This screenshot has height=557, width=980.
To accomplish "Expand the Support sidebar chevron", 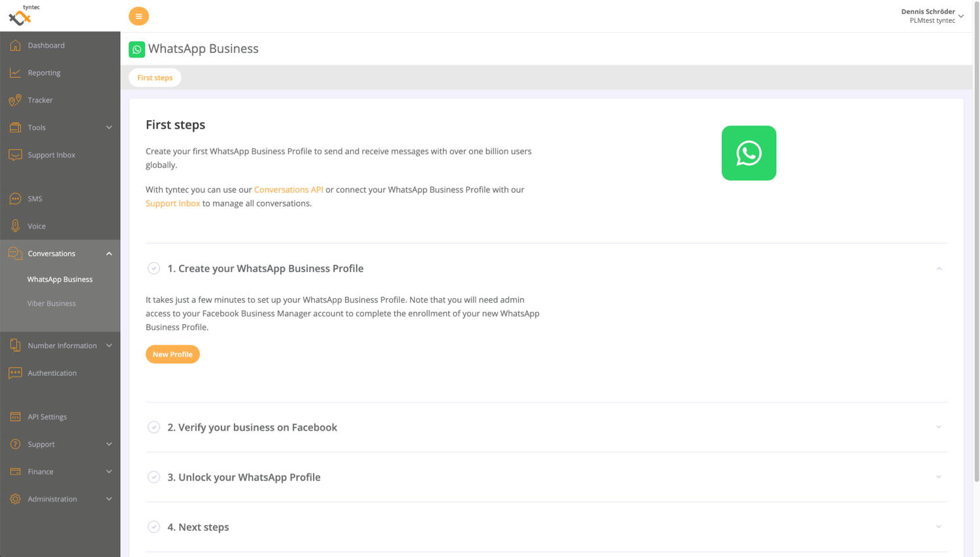I will 109,444.
